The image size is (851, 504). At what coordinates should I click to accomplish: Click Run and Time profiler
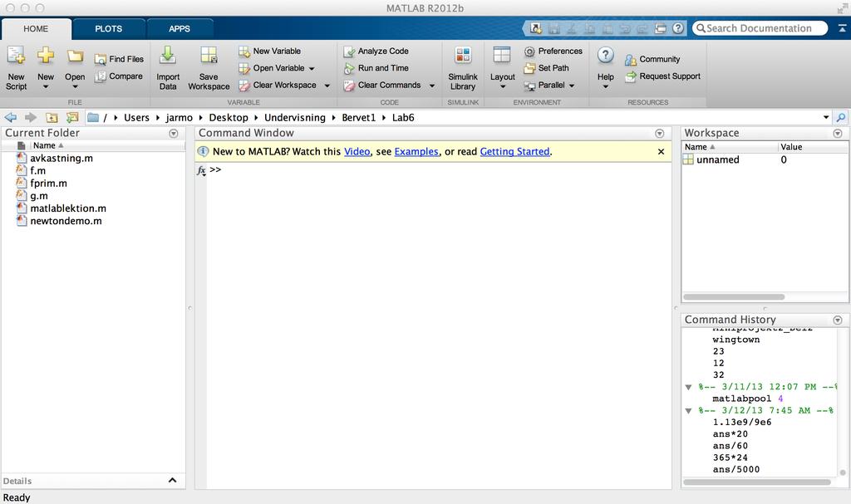click(x=376, y=68)
